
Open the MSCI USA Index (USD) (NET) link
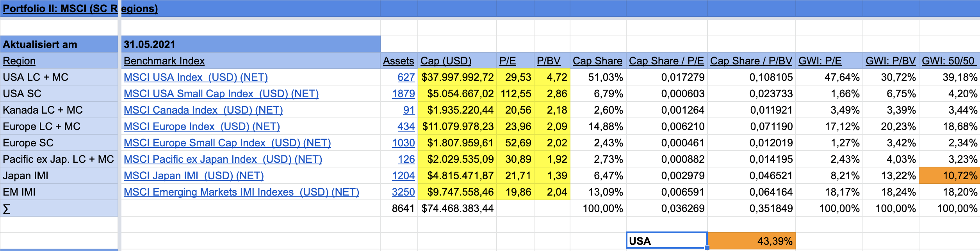click(x=196, y=77)
